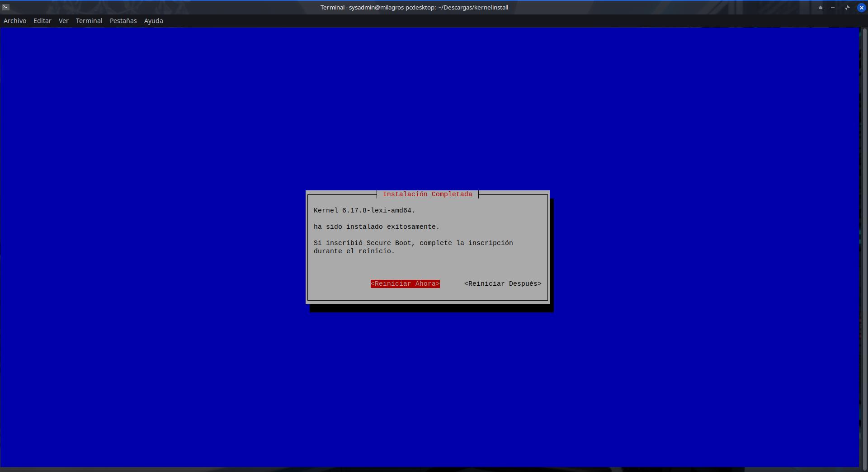This screenshot has width=868, height=472.
Task: Choose Reiniciar Después option
Action: 503,283
